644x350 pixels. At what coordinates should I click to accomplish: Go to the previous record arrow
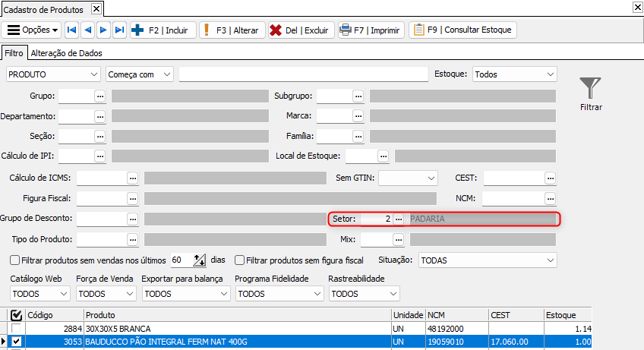point(88,30)
